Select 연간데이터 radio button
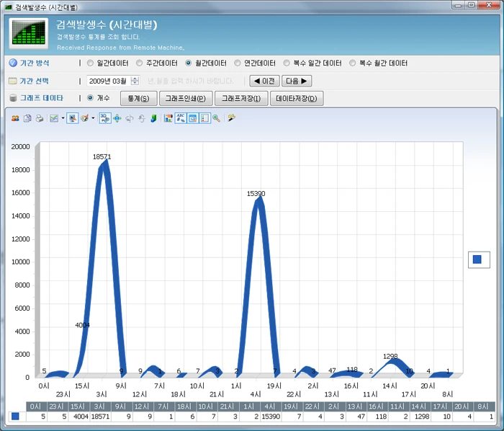 (x=237, y=63)
